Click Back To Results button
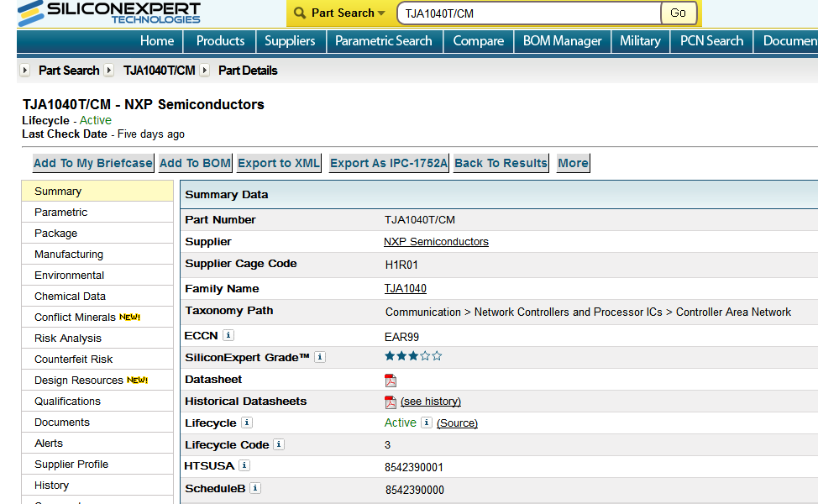Viewport: 818px width, 504px height. (501, 163)
